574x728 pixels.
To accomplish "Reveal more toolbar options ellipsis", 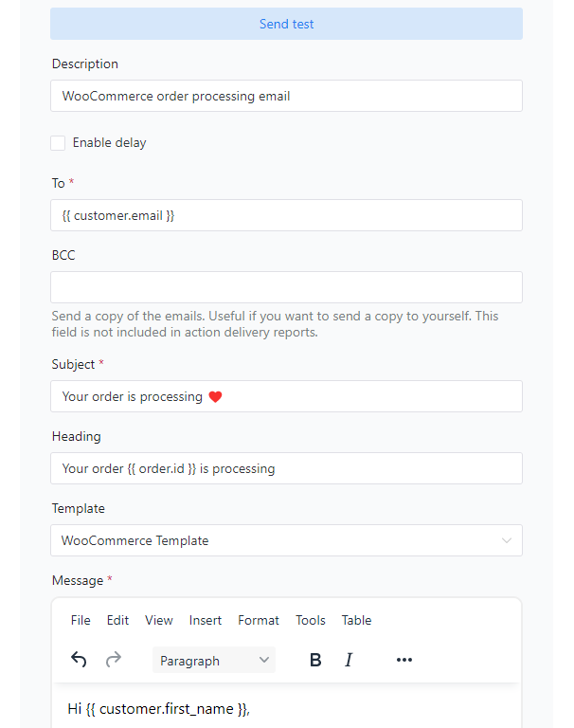I will (404, 660).
